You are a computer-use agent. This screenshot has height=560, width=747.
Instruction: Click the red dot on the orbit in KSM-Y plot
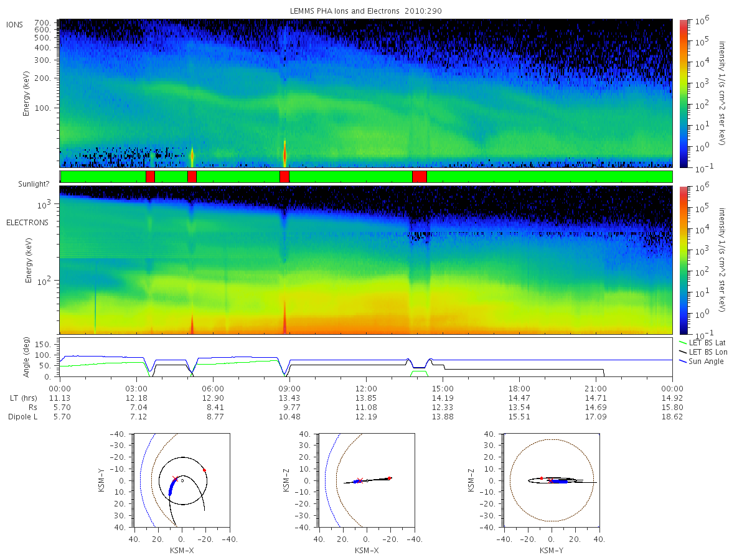tap(204, 470)
